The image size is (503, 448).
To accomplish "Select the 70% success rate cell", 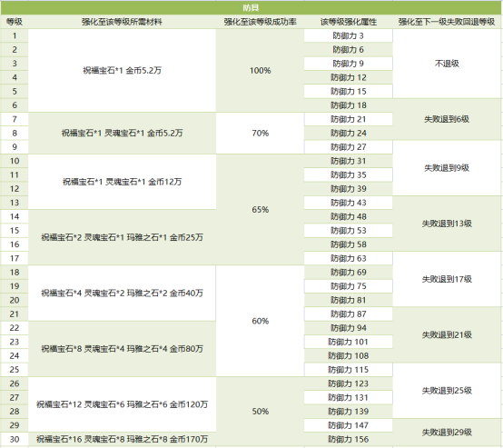I will 260,133.
